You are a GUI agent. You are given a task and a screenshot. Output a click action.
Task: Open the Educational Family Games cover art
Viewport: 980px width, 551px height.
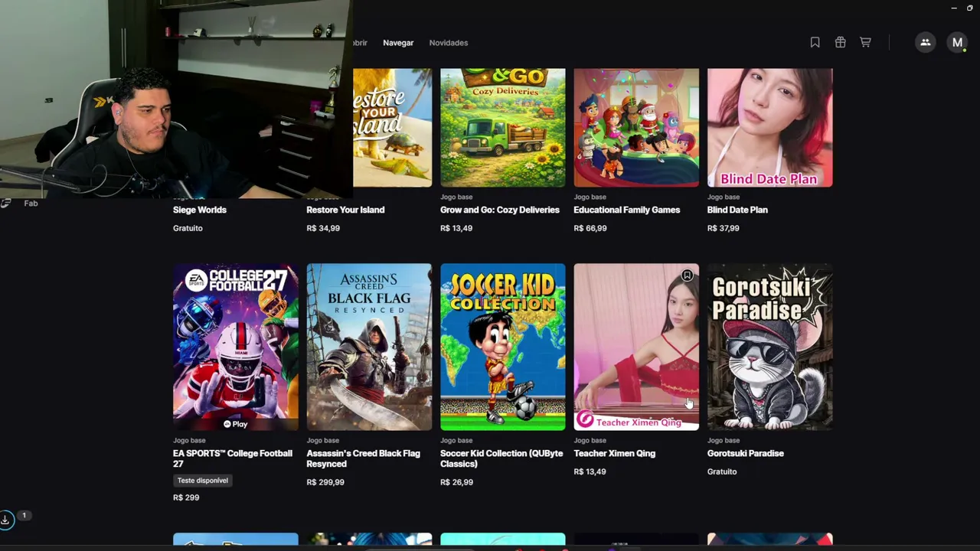point(636,128)
